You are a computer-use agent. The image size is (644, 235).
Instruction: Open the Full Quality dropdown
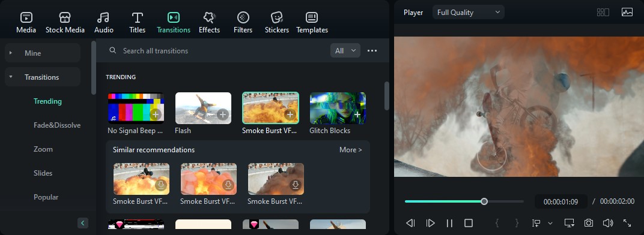pyautogui.click(x=468, y=13)
